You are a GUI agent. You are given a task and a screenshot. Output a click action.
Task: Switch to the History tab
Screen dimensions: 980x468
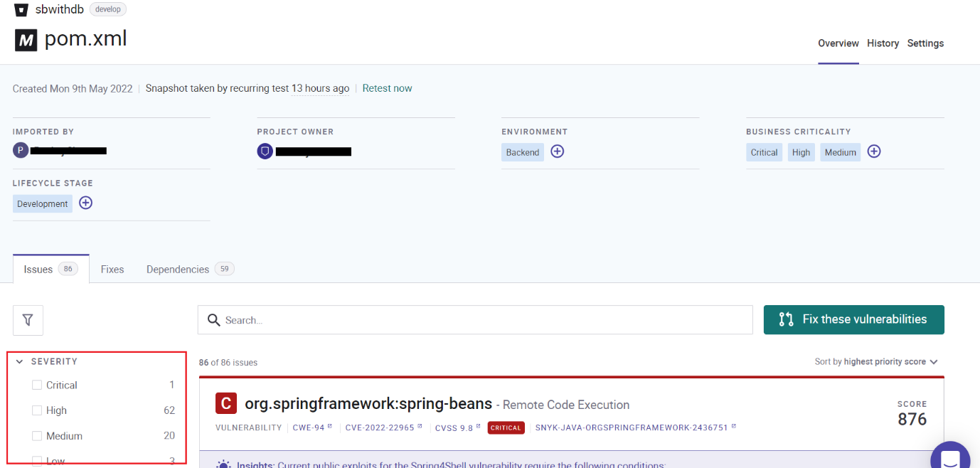tap(883, 43)
